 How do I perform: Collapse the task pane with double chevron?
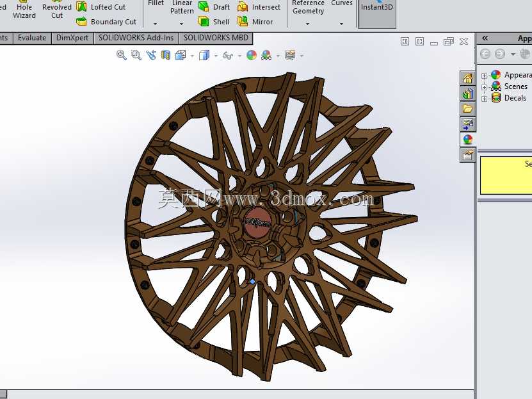click(485, 38)
